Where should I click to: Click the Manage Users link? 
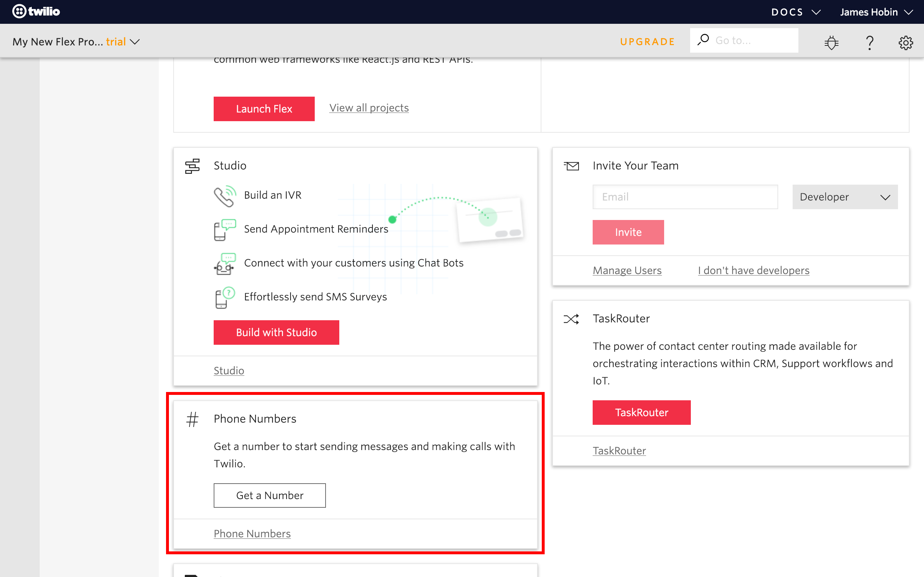pyautogui.click(x=627, y=270)
